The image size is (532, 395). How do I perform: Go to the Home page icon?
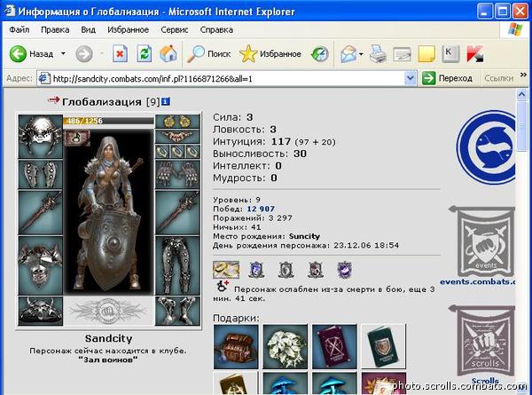point(168,53)
